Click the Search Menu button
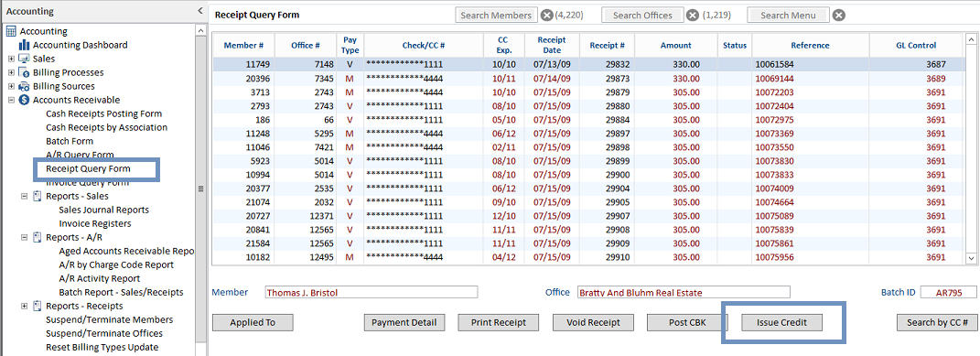980x356 pixels. [788, 16]
